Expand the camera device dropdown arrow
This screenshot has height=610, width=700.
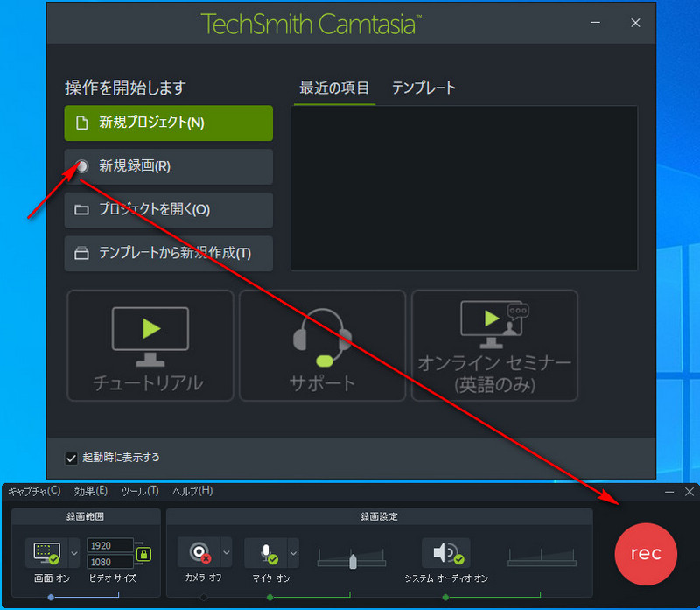[227, 552]
